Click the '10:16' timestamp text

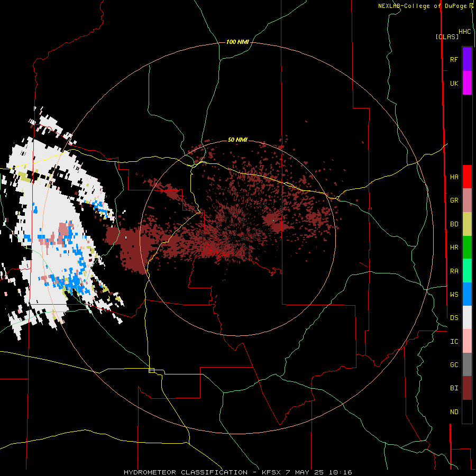point(341,472)
